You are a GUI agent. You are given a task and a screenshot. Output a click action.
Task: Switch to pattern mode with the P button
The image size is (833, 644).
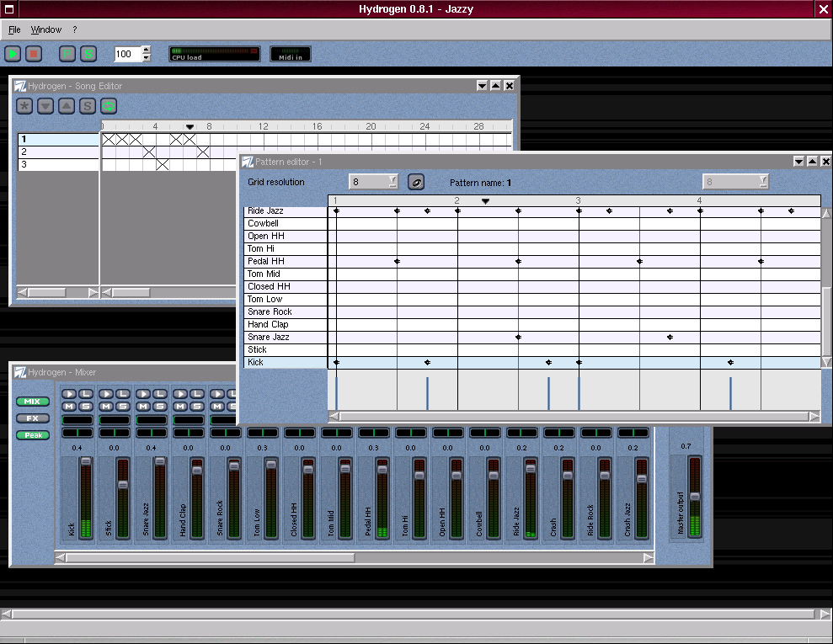point(67,54)
